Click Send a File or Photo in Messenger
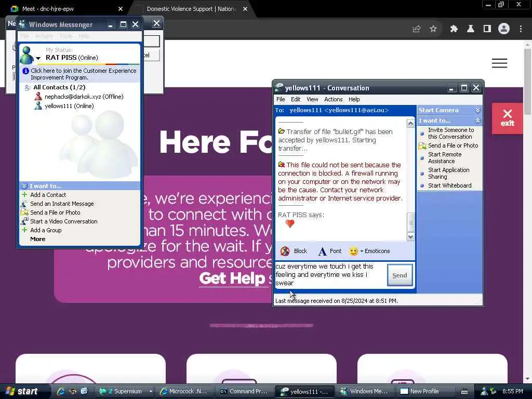The height and width of the screenshot is (399, 532). coord(55,212)
